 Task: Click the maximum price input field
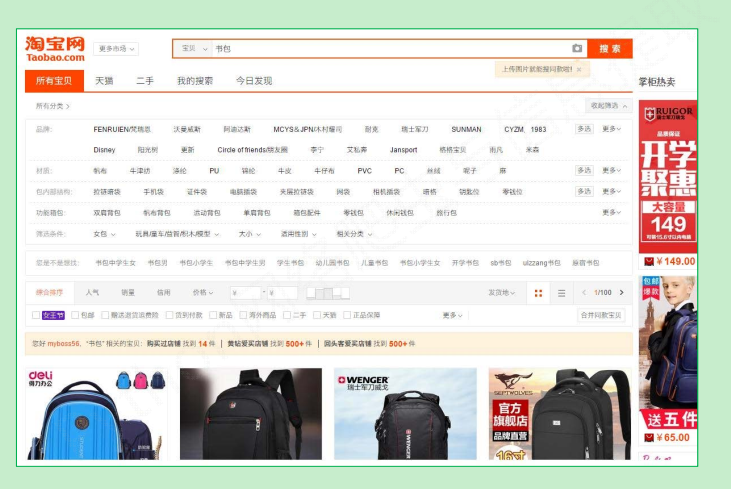(282, 293)
